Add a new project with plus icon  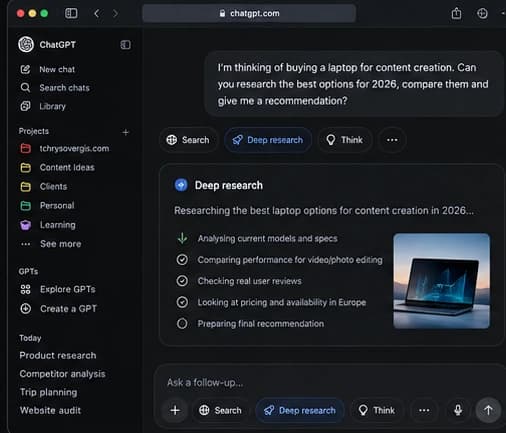pyautogui.click(x=126, y=132)
